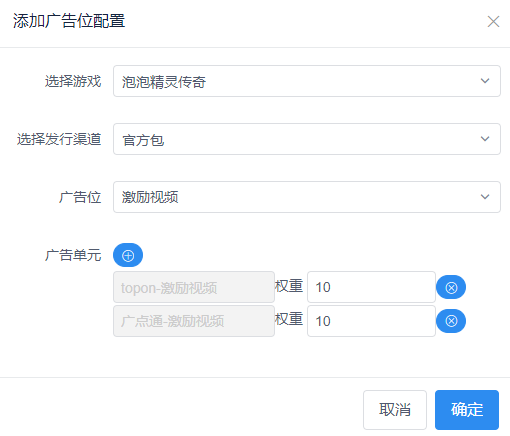The image size is (510, 436).
Task: Click the 取消 button
Action: tap(395, 410)
